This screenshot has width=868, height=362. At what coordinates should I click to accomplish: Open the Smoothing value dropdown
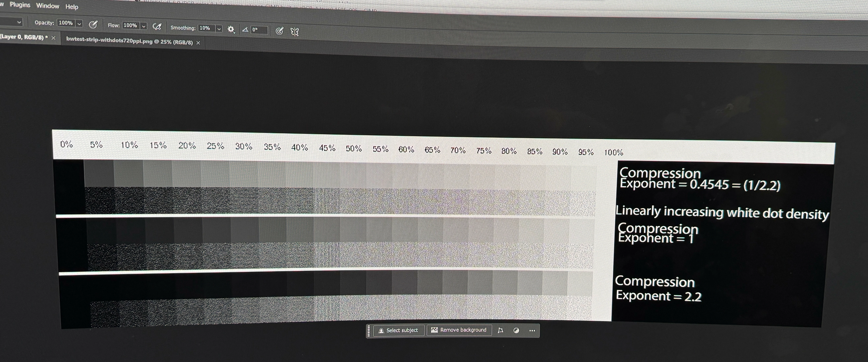coord(219,29)
